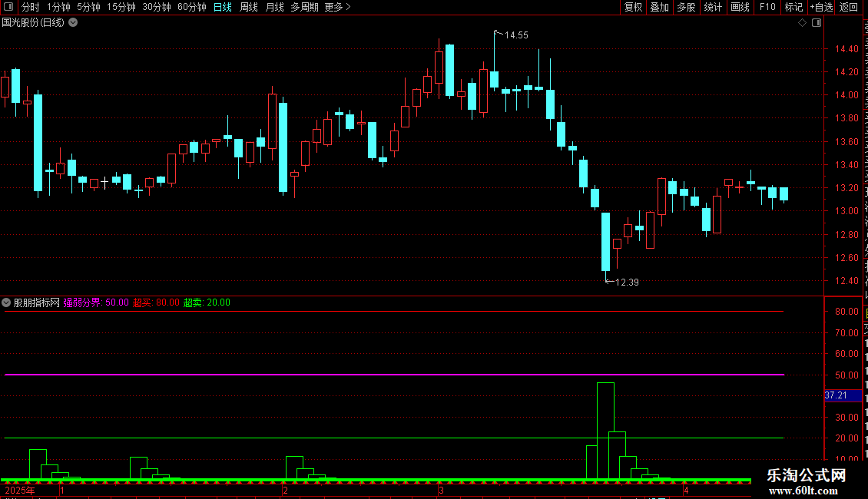This screenshot has height=499, width=868.
Task: Switch to 分时 intraday view
Action: 31,7
